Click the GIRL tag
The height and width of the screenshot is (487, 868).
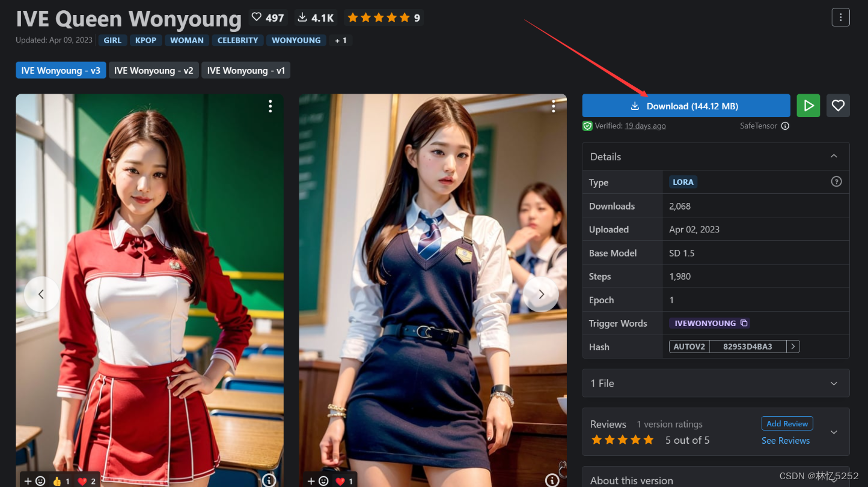pos(112,40)
